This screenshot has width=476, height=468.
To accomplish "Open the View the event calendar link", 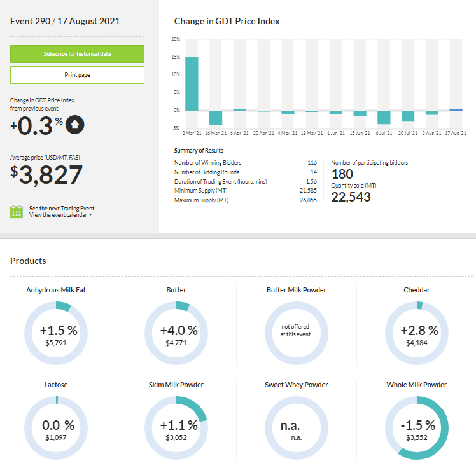I will 60,216.
